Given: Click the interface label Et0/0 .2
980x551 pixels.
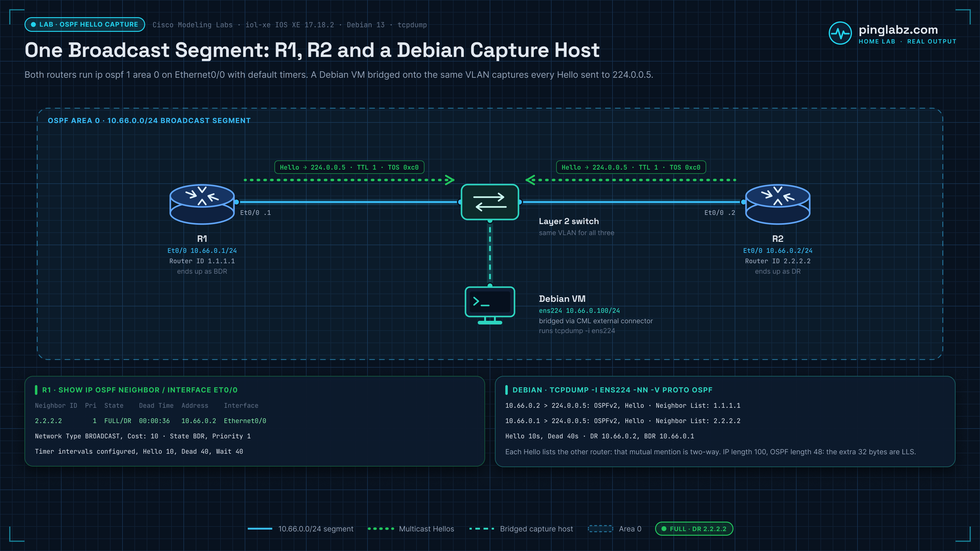Looking at the screenshot, I should click(x=719, y=212).
